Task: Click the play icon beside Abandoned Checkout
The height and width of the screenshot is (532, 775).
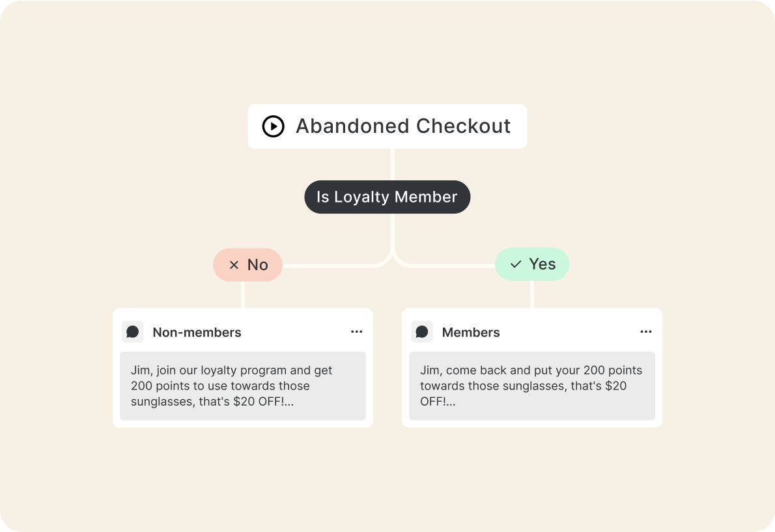Action: (274, 126)
